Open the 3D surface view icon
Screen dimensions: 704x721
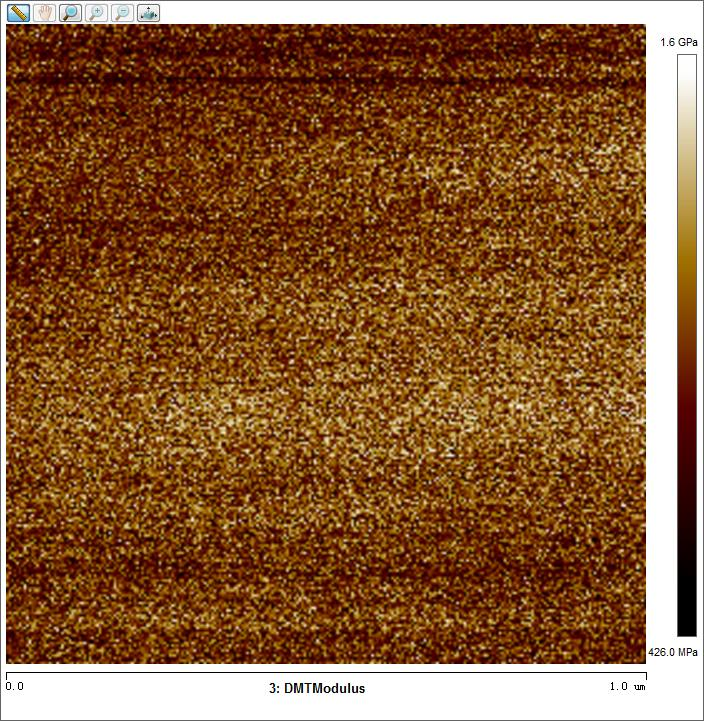click(x=148, y=13)
